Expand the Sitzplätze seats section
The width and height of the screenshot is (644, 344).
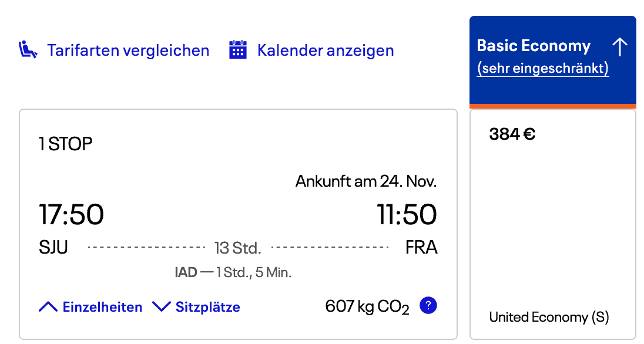click(207, 307)
